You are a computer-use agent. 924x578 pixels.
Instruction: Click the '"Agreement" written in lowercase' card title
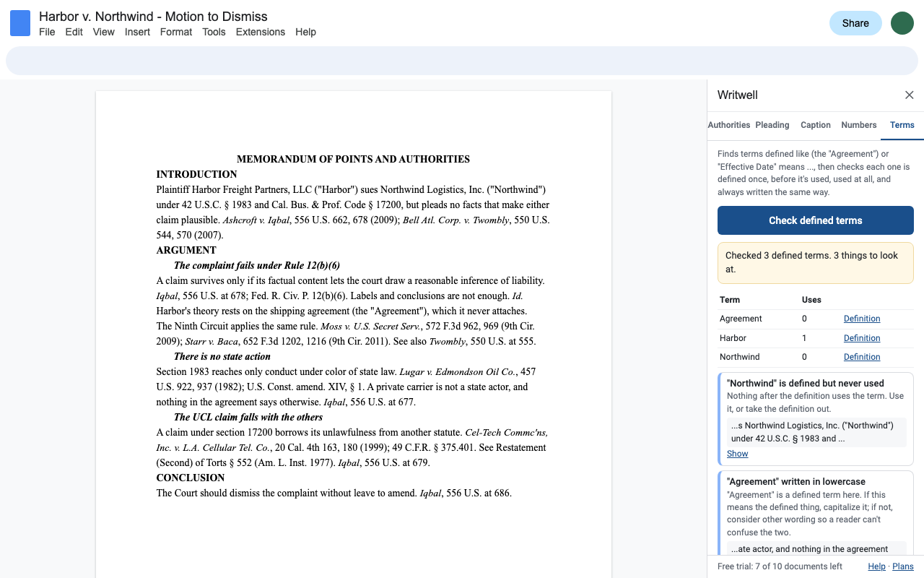tap(796, 481)
